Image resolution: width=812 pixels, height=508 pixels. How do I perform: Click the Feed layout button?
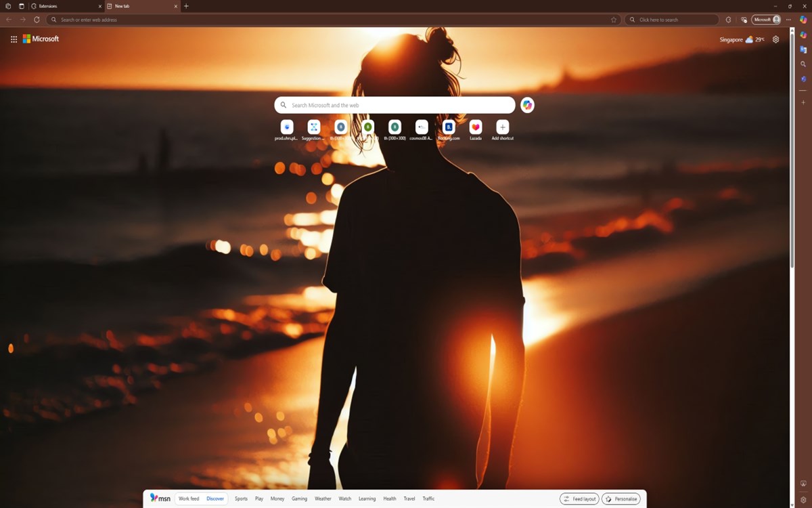pos(579,499)
